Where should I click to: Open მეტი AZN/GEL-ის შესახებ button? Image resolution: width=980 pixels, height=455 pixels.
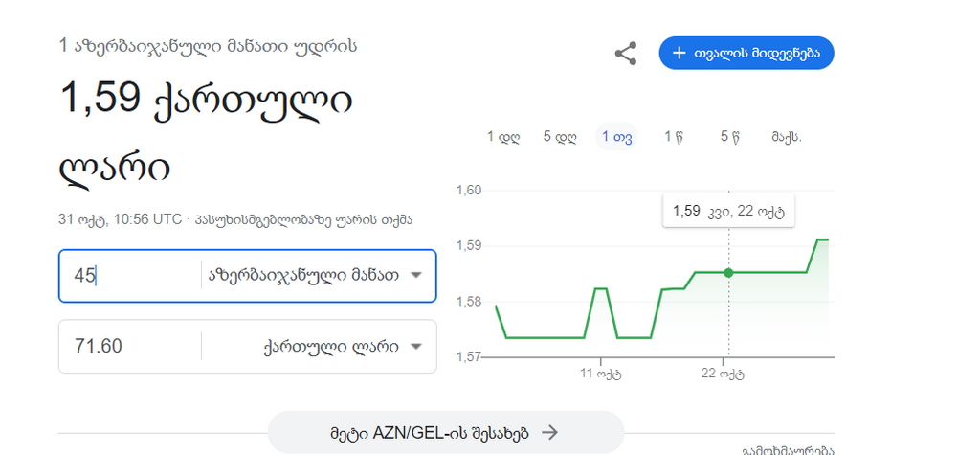[446, 432]
